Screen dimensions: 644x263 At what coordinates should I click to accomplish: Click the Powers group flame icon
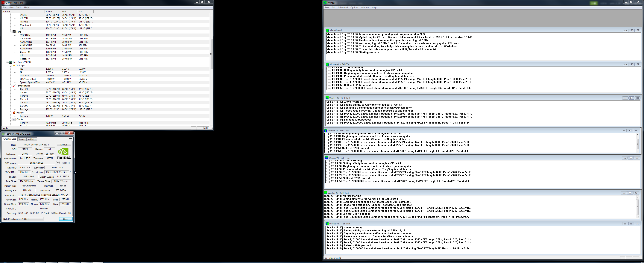pos(14,113)
